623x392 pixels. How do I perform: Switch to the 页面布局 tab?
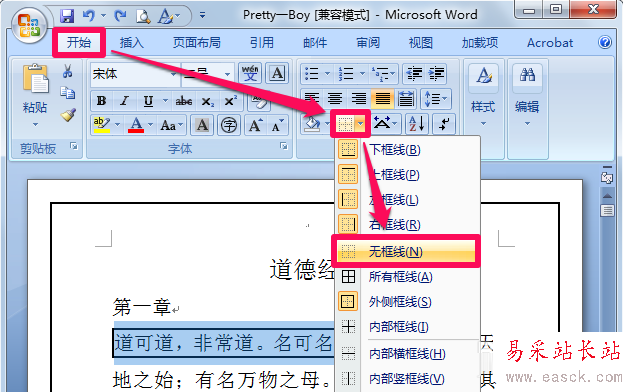(x=196, y=42)
